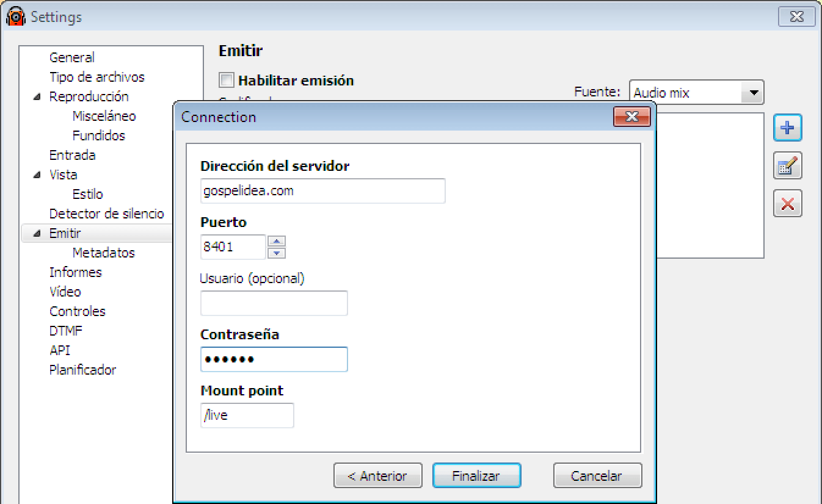822x504 pixels.
Task: Close the Connection dialog
Action: [x=631, y=117]
